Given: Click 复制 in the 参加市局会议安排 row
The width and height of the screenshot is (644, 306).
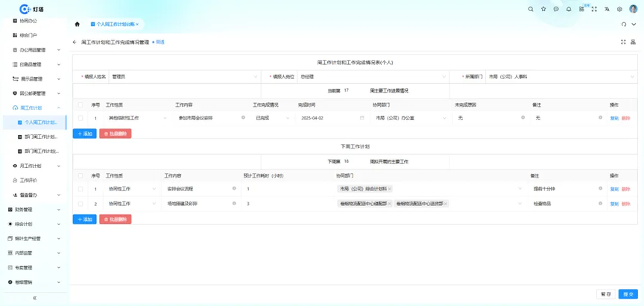Looking at the screenshot, I should (x=614, y=118).
